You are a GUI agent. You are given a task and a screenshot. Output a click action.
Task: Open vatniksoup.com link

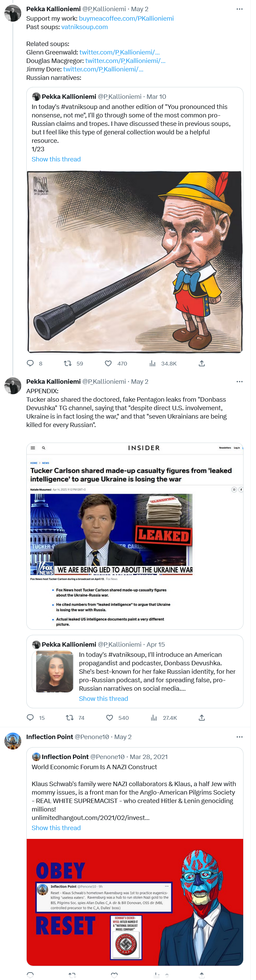[84, 27]
